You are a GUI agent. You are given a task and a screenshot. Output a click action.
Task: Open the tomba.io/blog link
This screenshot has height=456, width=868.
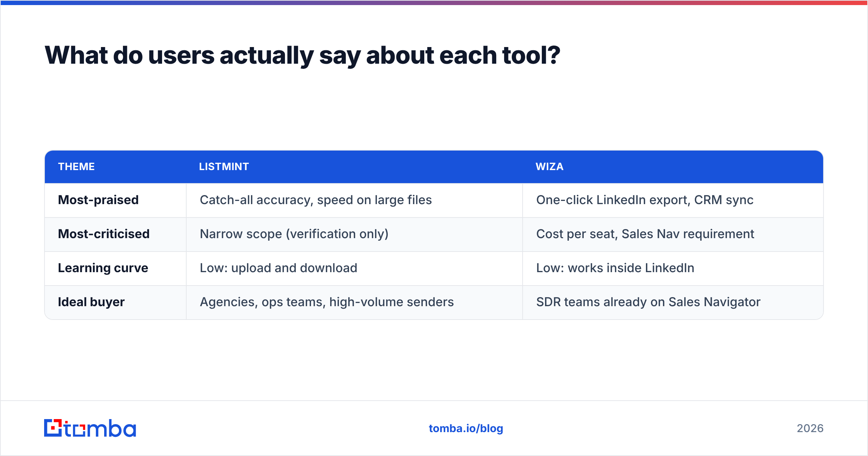[x=466, y=428]
